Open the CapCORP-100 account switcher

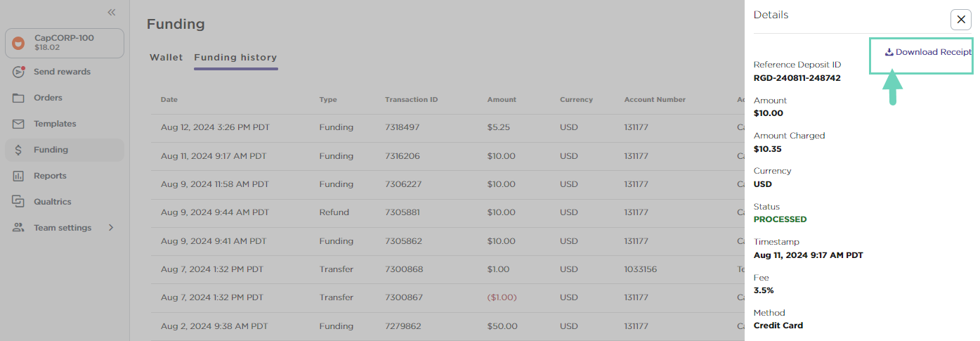tap(65, 43)
